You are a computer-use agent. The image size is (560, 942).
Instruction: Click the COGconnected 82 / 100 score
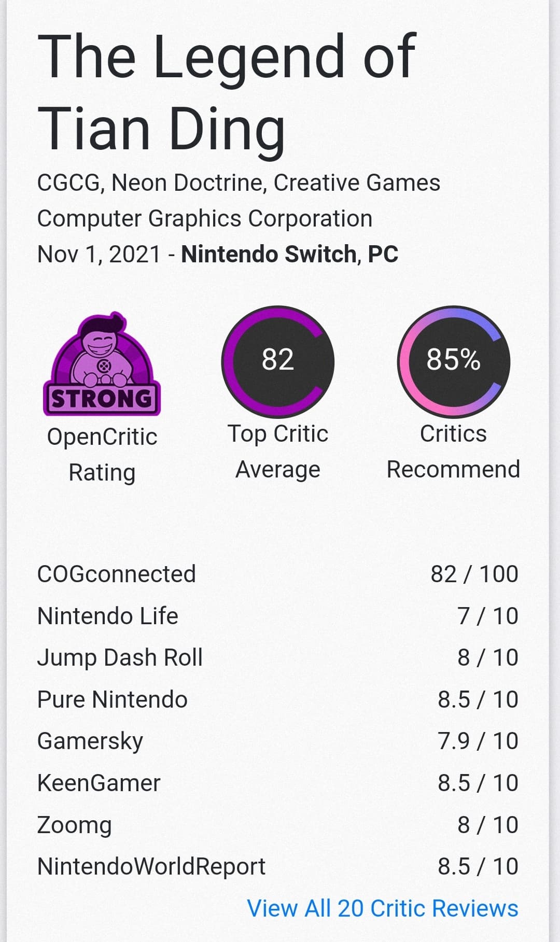tap(474, 574)
